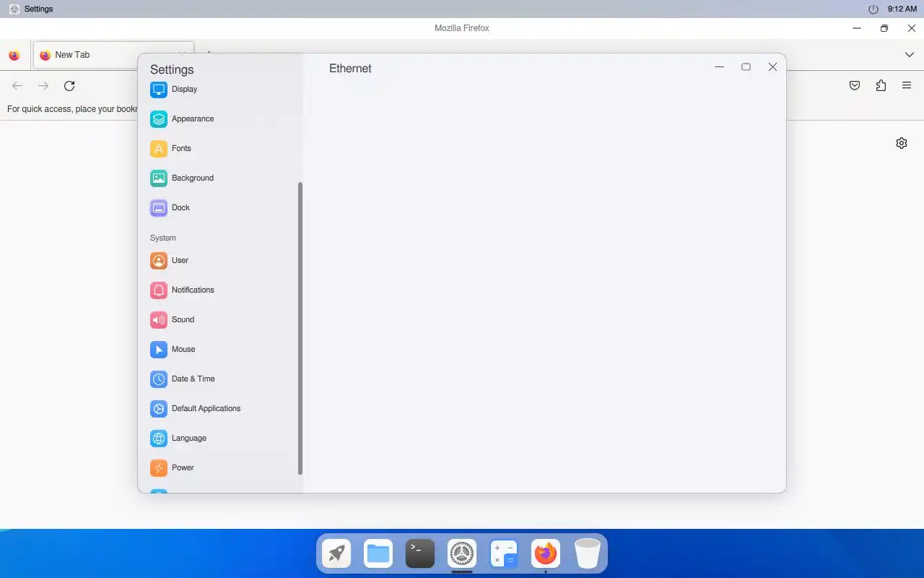Viewport: 924px width, 578px height.
Task: Open the file manager from dock
Action: pyautogui.click(x=378, y=554)
